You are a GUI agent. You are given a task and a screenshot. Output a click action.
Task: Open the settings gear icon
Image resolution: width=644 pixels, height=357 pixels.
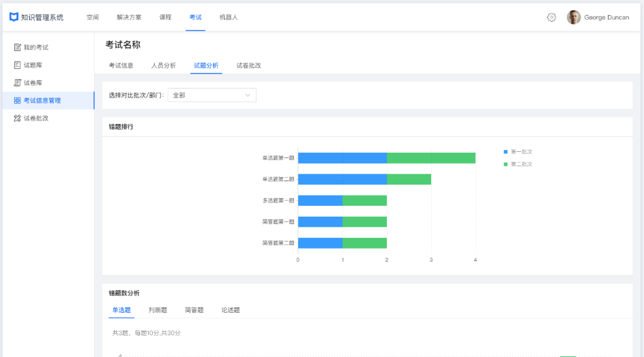[x=551, y=17]
